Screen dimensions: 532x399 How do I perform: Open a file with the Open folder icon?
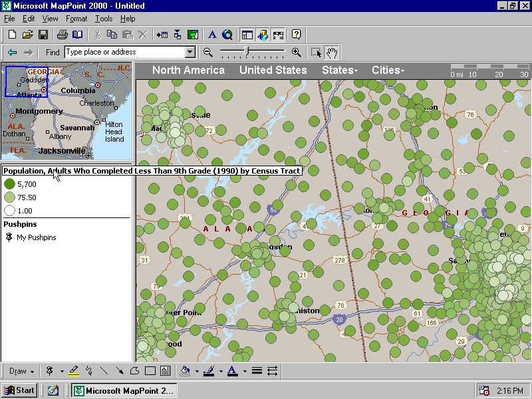[28, 35]
